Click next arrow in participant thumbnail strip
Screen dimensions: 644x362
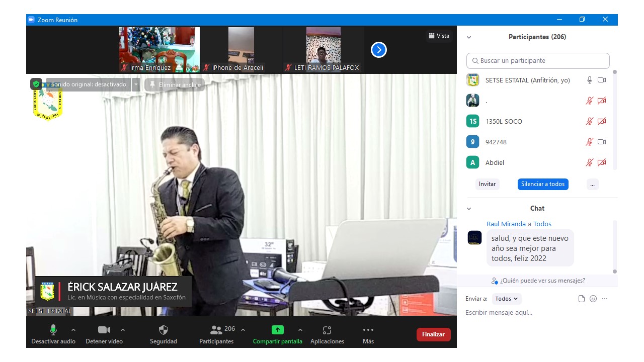pos(379,50)
